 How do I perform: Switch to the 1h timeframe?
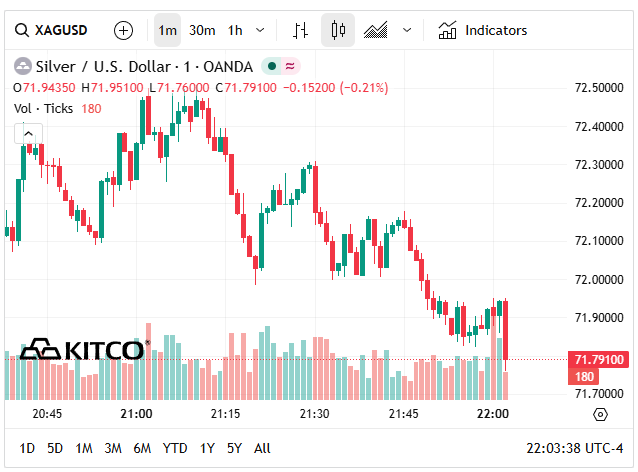point(235,30)
